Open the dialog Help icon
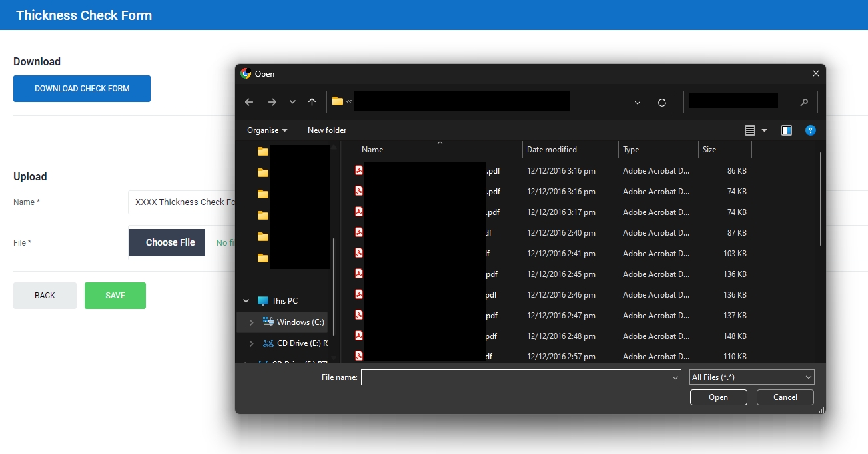This screenshot has height=454, width=868. [x=810, y=130]
